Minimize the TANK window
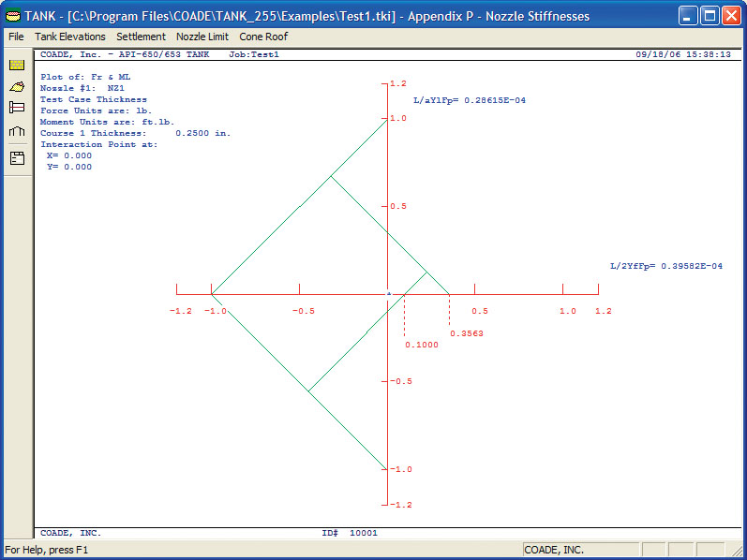Viewport: 747px width, 560px height. coord(688,16)
